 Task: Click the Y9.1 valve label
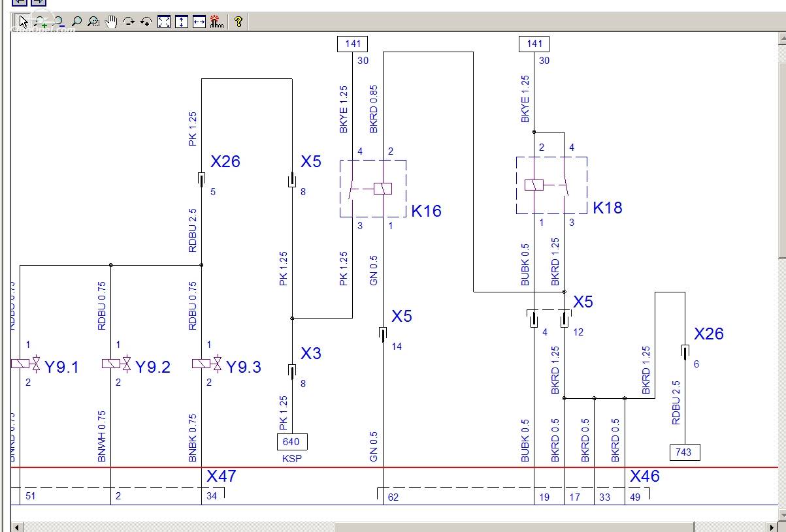click(x=61, y=367)
